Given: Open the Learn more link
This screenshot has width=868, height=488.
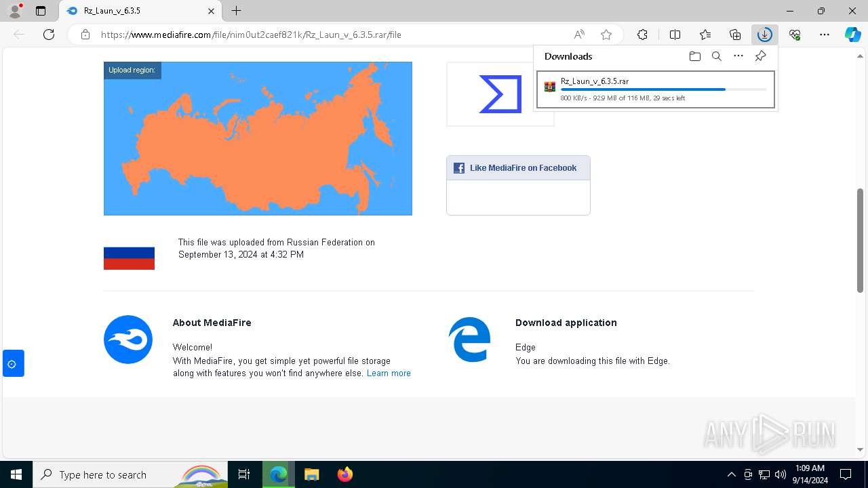Looking at the screenshot, I should click(x=389, y=373).
